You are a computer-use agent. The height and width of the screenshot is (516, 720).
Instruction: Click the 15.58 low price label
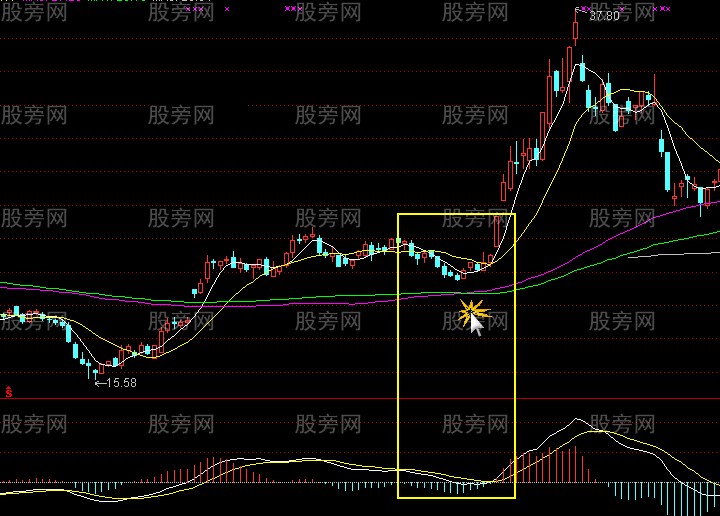pyautogui.click(x=121, y=383)
